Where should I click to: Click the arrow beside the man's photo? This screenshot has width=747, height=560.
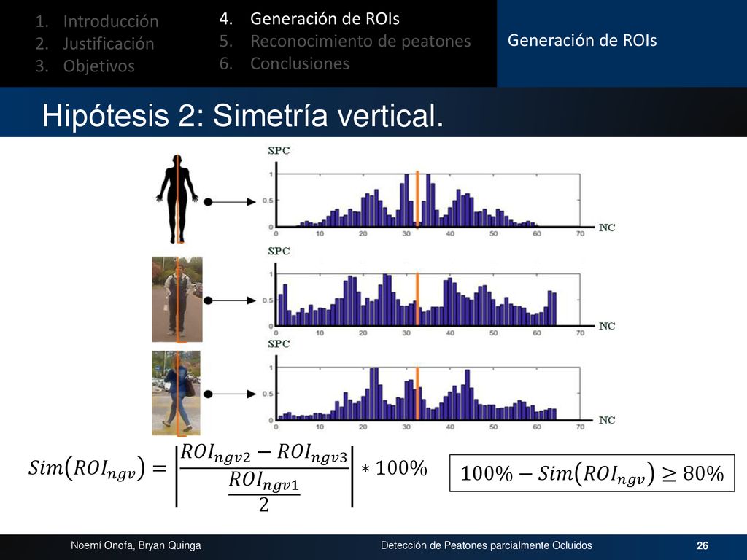(230, 300)
